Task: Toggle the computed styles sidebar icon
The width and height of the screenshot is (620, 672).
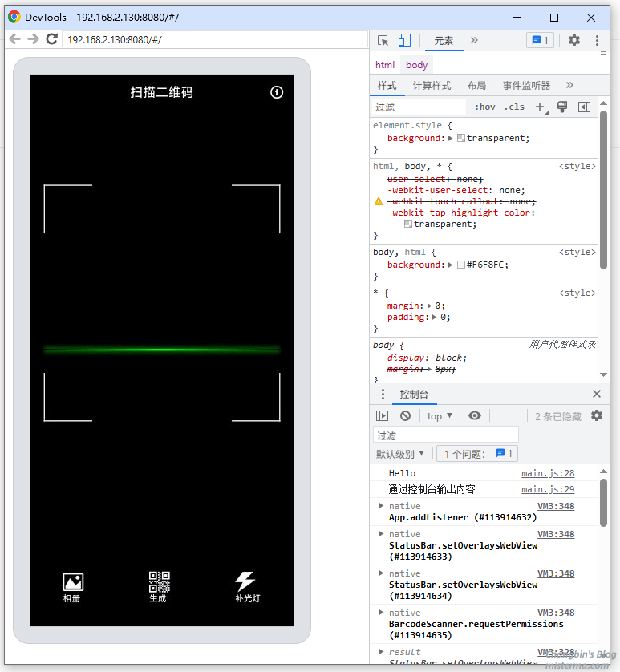Action: 585,107
